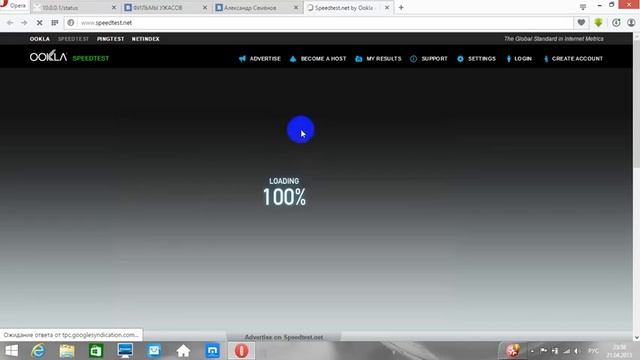
Task: Click the OOKLA link in top bar
Action: tap(40, 39)
